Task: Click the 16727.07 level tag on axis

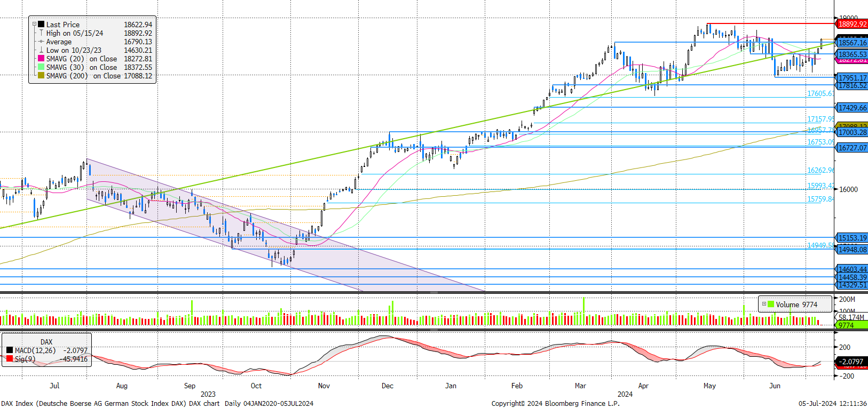Action: (x=852, y=148)
